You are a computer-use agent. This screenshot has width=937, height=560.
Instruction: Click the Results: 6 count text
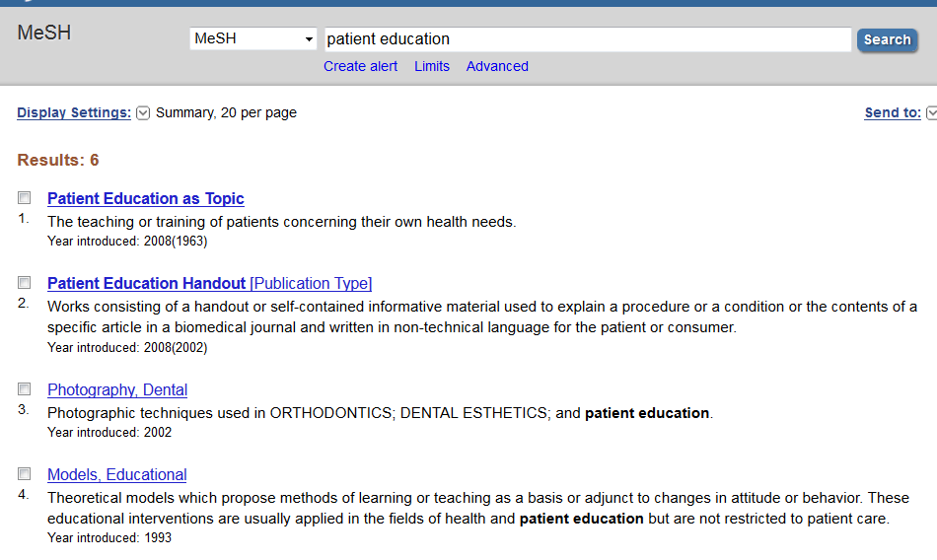tap(58, 160)
